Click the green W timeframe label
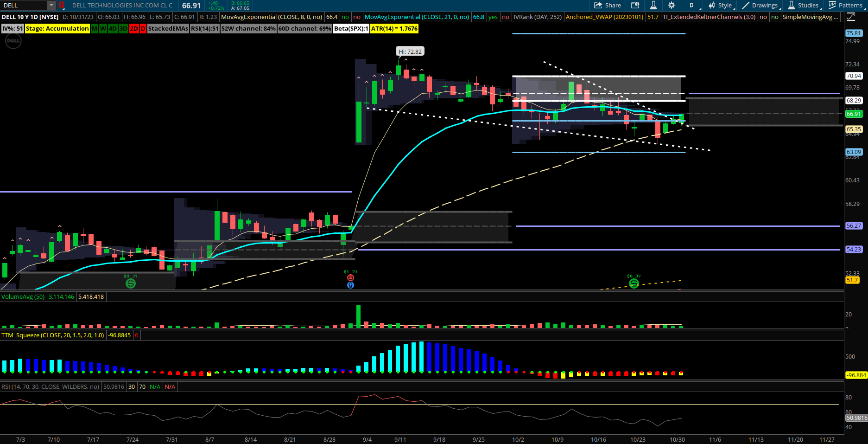 [x=103, y=29]
